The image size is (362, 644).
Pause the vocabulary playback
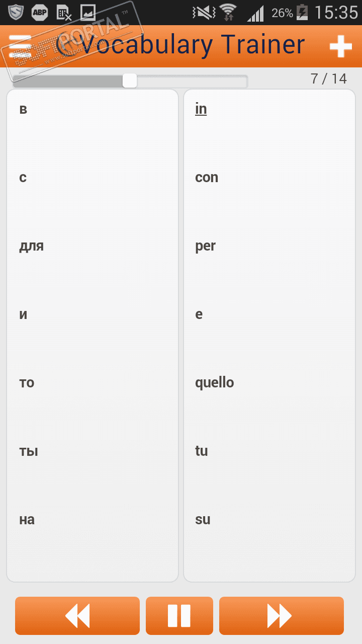pos(179,615)
